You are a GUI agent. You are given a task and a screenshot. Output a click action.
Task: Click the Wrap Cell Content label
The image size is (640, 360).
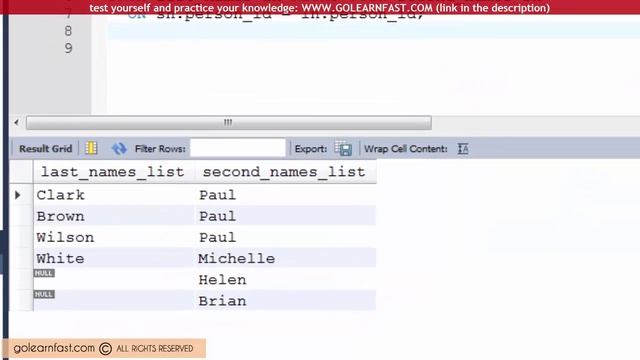click(x=405, y=149)
